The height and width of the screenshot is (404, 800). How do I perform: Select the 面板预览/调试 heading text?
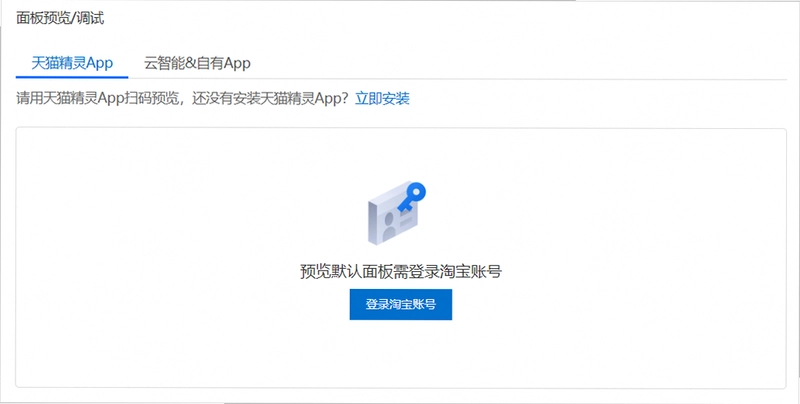[x=60, y=18]
